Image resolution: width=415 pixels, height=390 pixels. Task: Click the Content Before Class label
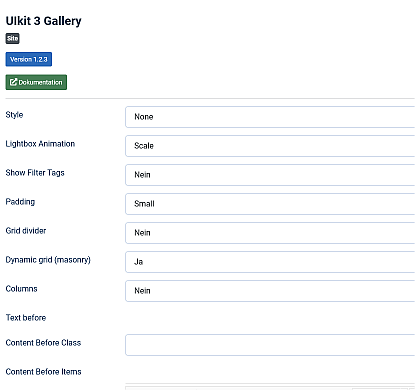click(43, 343)
